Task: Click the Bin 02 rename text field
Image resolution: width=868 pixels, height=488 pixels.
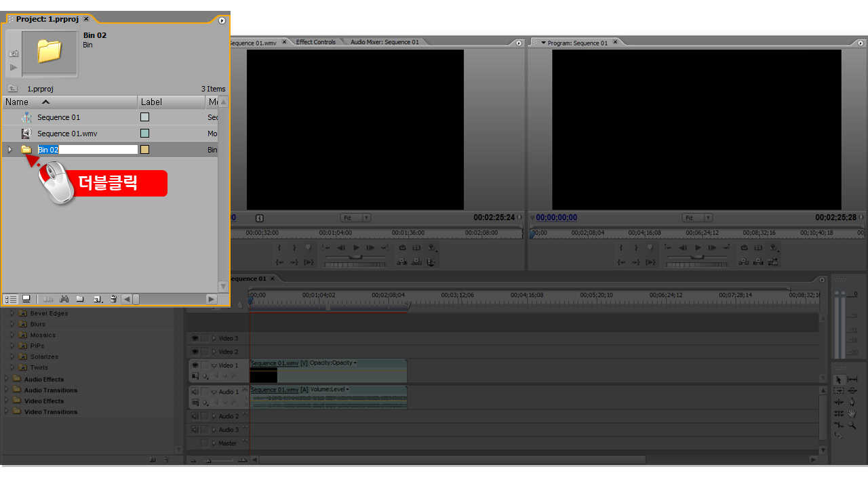Action: 87,150
